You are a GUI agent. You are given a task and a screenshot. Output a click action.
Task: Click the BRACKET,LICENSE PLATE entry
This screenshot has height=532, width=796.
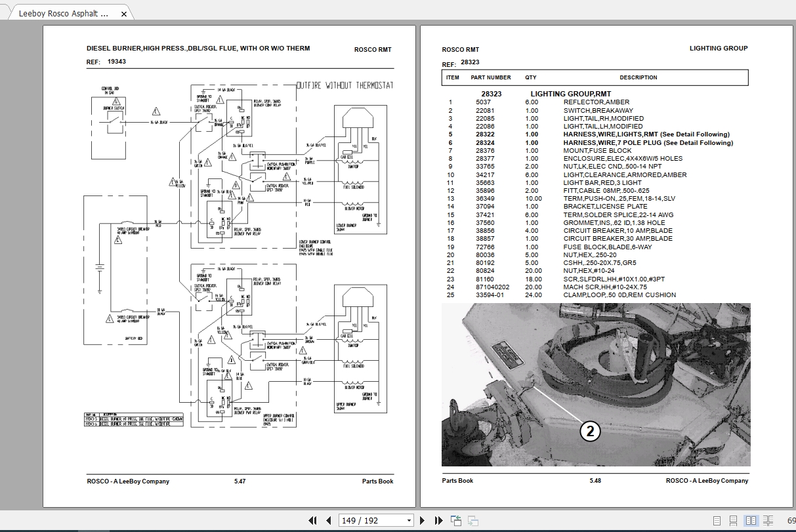605,207
